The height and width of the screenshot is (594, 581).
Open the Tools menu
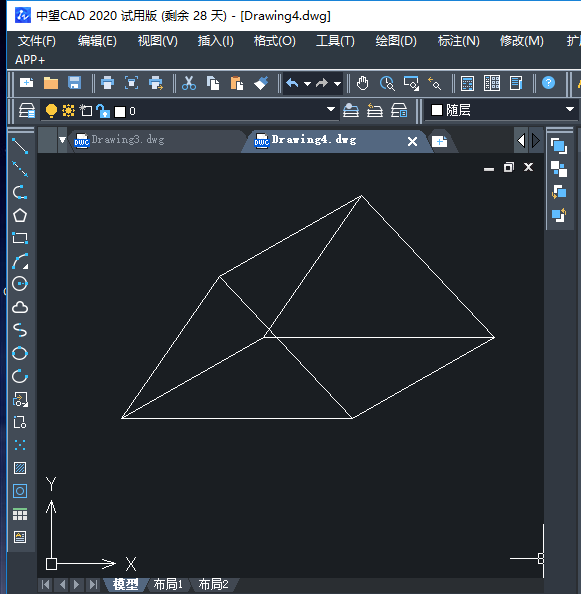tap(335, 41)
